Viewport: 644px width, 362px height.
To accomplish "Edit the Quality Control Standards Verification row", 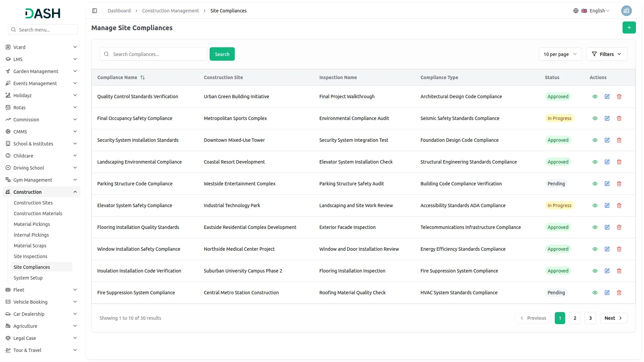I will pyautogui.click(x=607, y=97).
